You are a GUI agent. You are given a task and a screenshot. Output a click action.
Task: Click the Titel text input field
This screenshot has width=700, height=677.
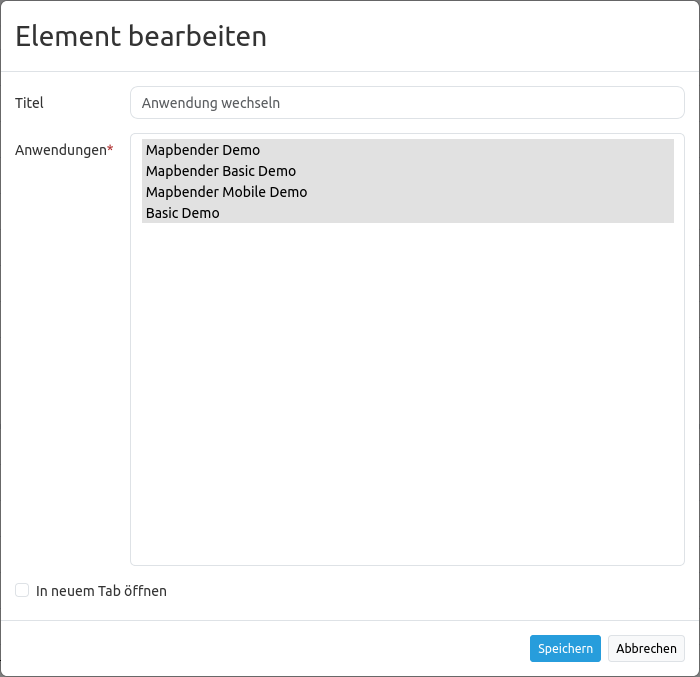click(407, 102)
